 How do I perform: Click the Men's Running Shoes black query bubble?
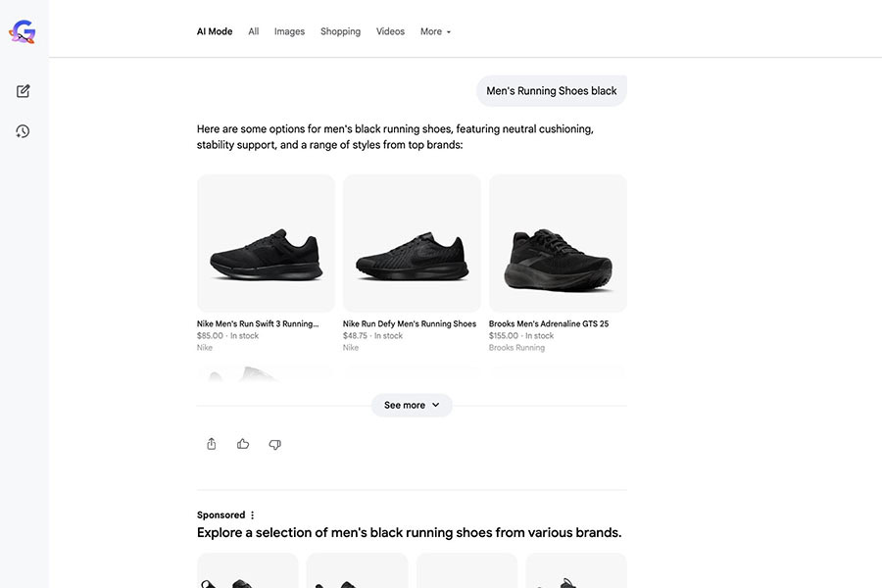coord(551,90)
